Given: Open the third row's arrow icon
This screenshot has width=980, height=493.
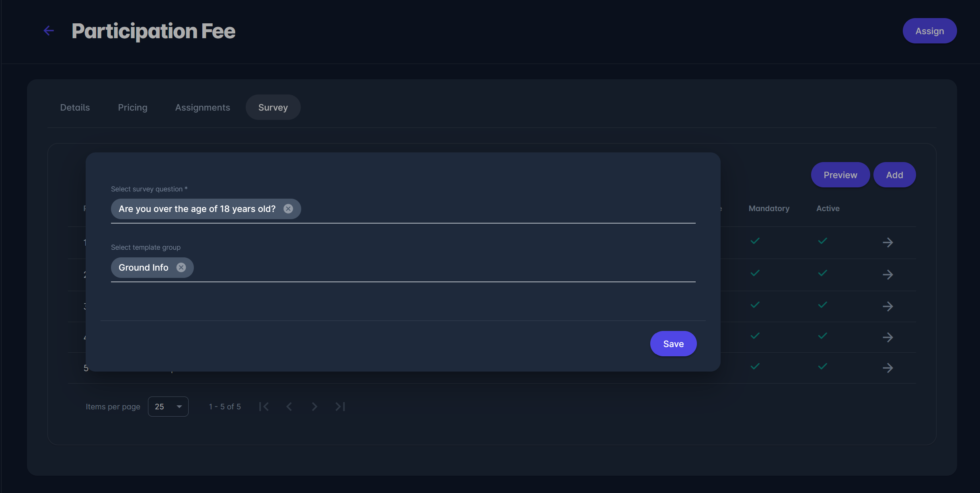Looking at the screenshot, I should point(888,306).
